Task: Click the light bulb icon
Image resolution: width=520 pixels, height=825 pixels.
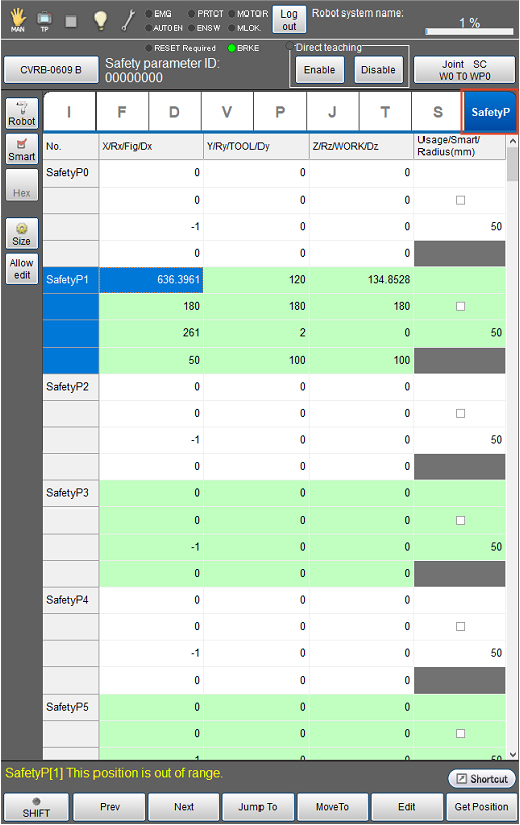Action: pyautogui.click(x=100, y=20)
